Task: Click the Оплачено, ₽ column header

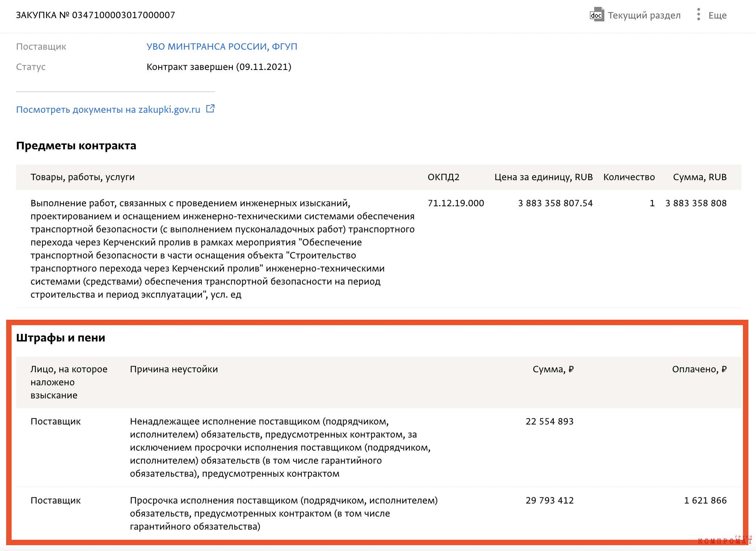Action: (699, 369)
